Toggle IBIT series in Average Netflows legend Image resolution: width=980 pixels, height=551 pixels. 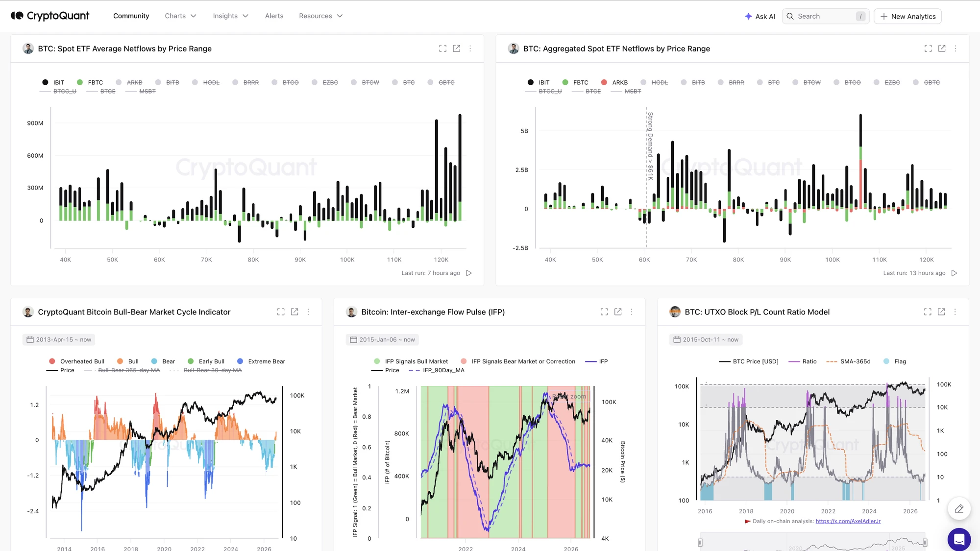tap(53, 82)
